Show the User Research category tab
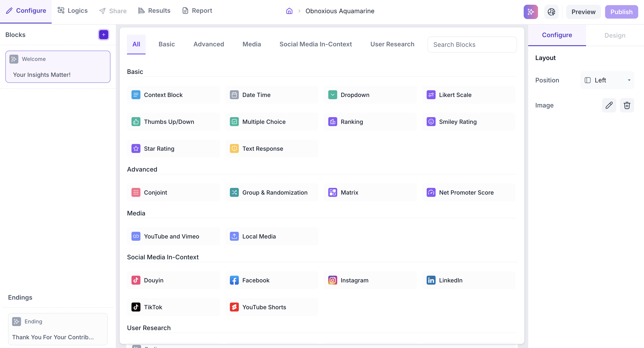The image size is (644, 348). [x=392, y=44]
